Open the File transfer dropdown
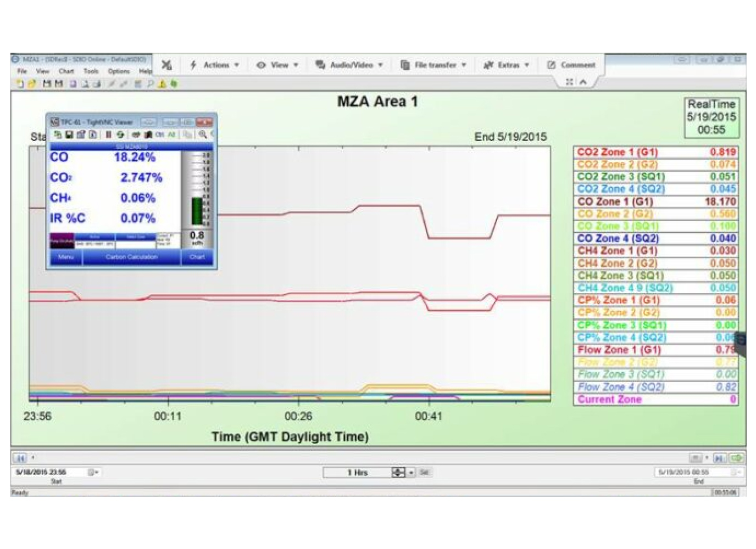The width and height of the screenshot is (756, 549). (433, 65)
